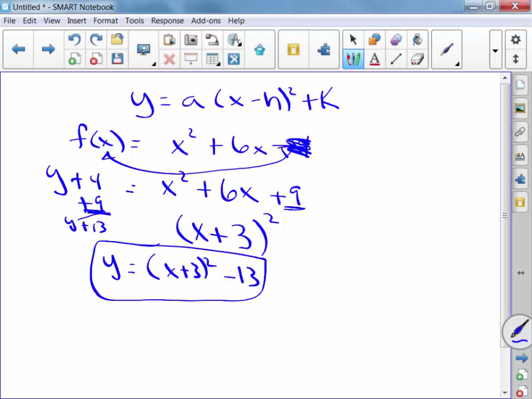532x399 pixels.
Task: Select the Eraser tool
Action: pos(417,59)
